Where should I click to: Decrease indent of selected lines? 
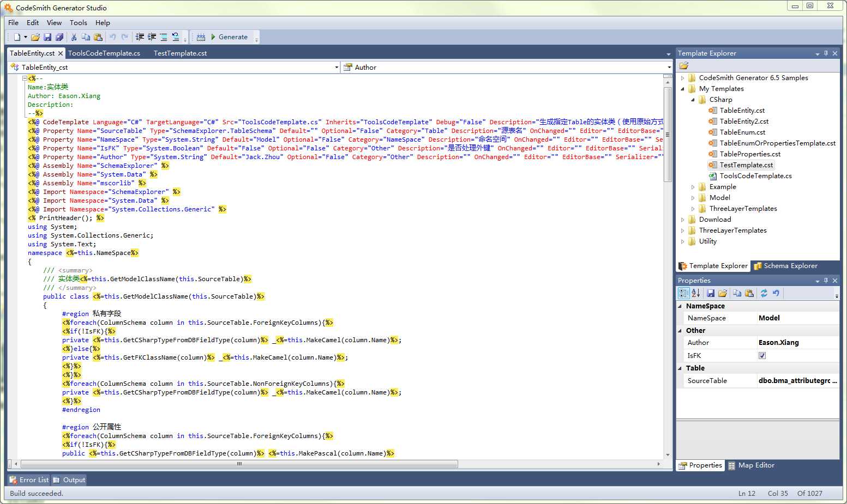(140, 37)
